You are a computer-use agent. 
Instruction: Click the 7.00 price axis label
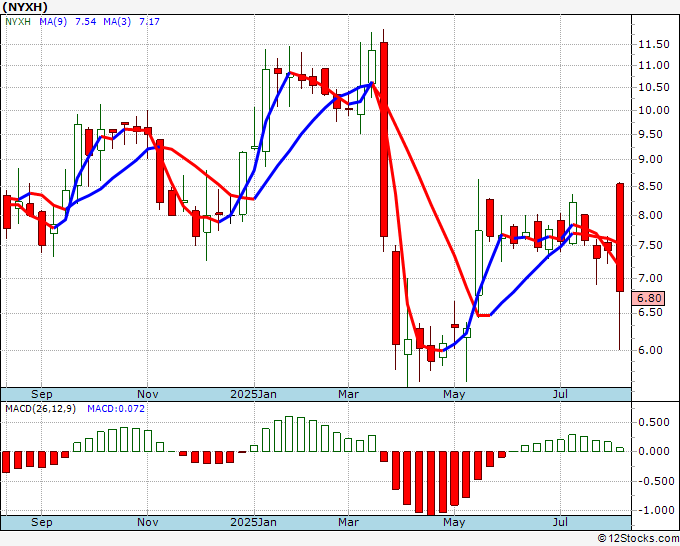(651, 278)
